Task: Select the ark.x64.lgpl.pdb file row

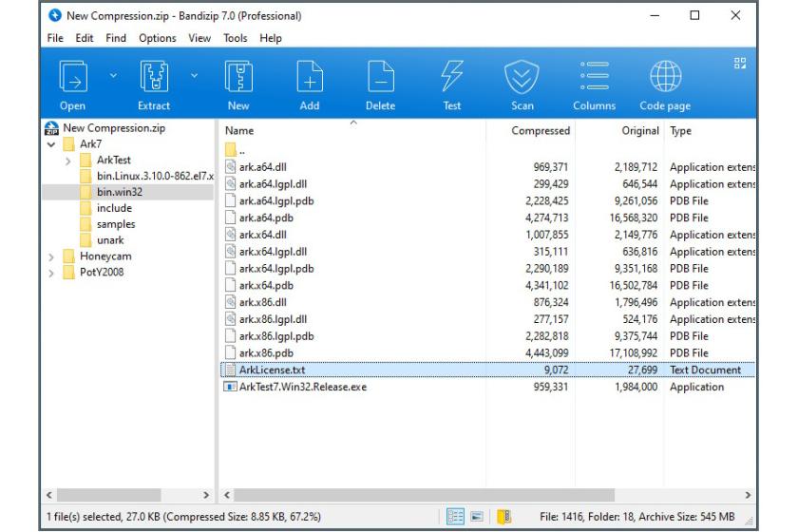Action: tap(488, 269)
